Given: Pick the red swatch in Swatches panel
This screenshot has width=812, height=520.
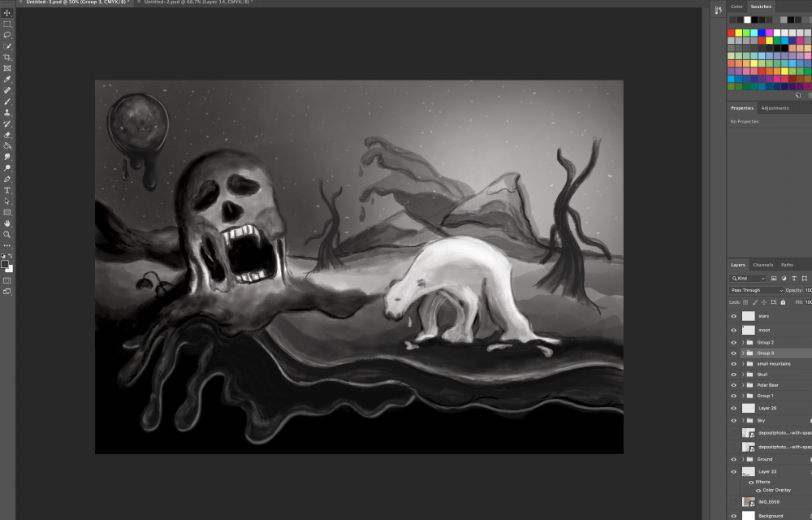Looking at the screenshot, I should click(x=732, y=32).
